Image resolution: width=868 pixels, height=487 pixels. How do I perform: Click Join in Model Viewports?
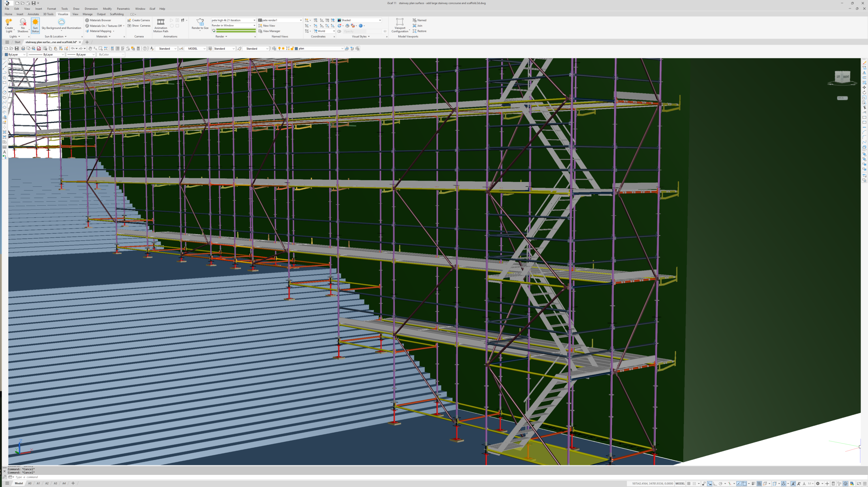418,26
